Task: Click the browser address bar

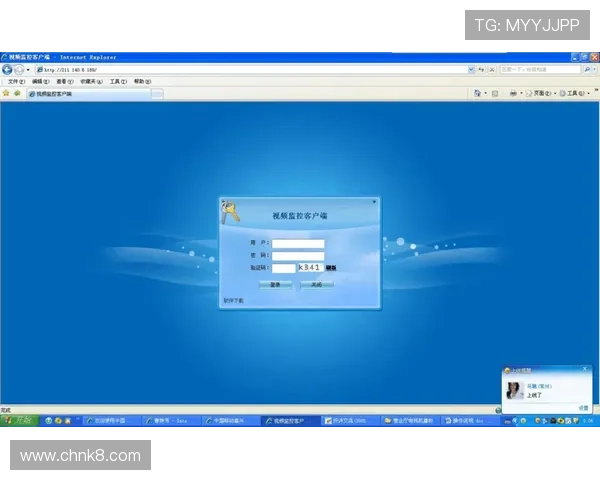Action: (x=250, y=70)
